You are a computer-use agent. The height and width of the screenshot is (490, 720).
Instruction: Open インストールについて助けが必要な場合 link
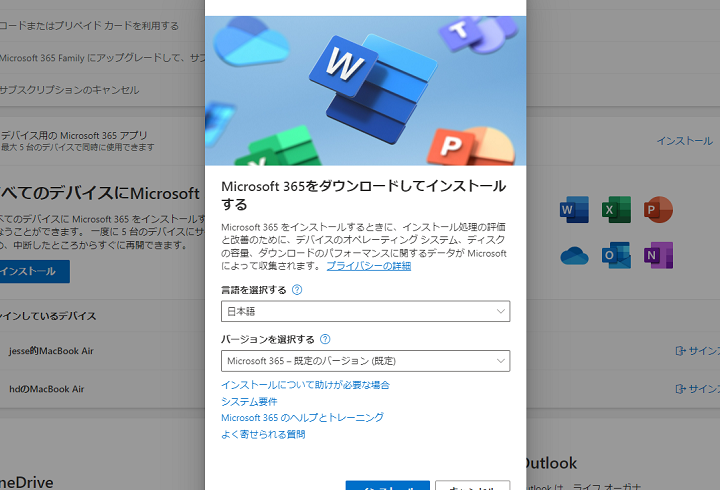[305, 385]
